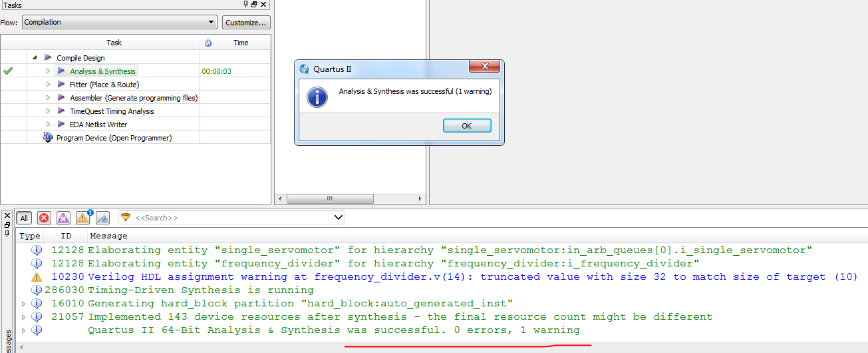Toggle the All messages filter
This screenshot has height=353, width=868.
coord(24,218)
